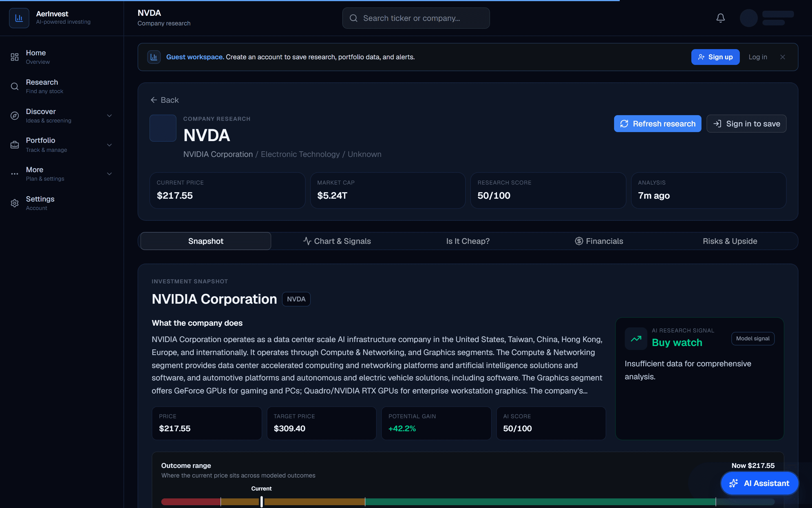This screenshot has width=812, height=508.
Task: Click the Settings gear icon
Action: (x=14, y=203)
